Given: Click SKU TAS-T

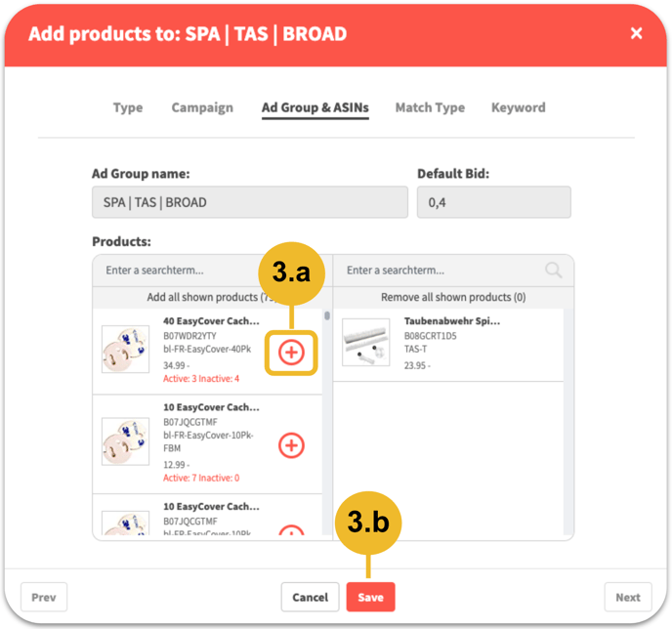Looking at the screenshot, I should click(415, 350).
